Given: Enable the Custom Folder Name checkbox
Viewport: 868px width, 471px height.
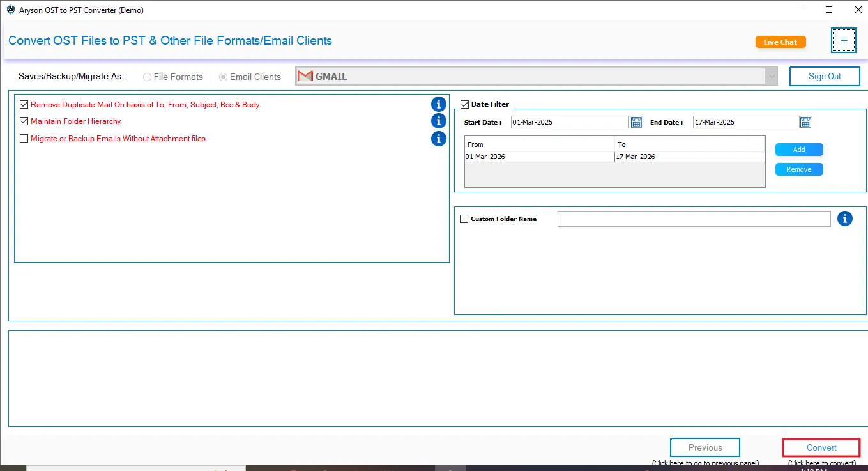Looking at the screenshot, I should [x=464, y=219].
